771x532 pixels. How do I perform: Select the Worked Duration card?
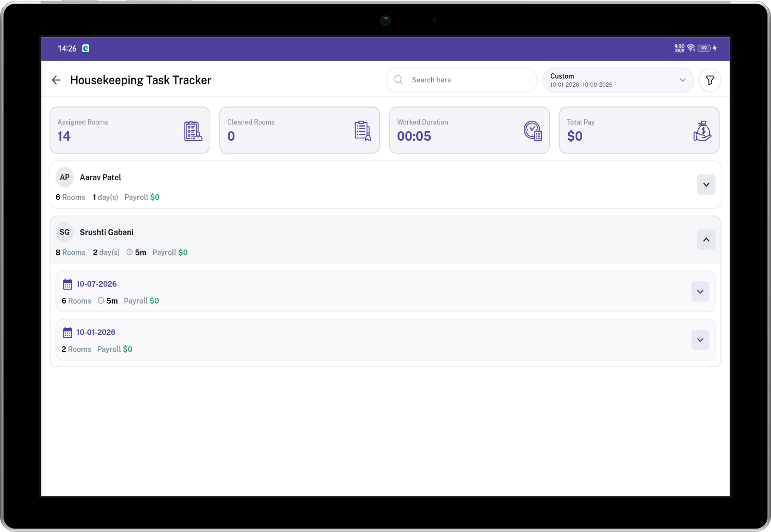click(x=469, y=130)
